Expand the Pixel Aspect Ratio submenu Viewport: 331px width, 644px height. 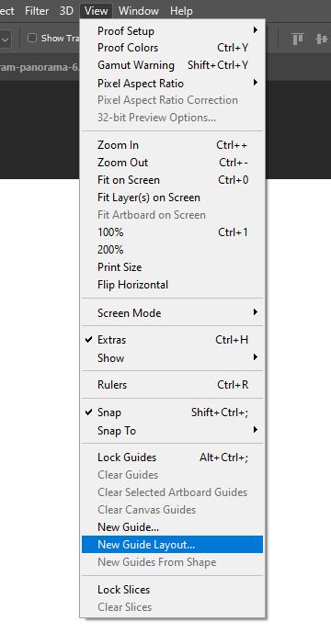coord(172,84)
